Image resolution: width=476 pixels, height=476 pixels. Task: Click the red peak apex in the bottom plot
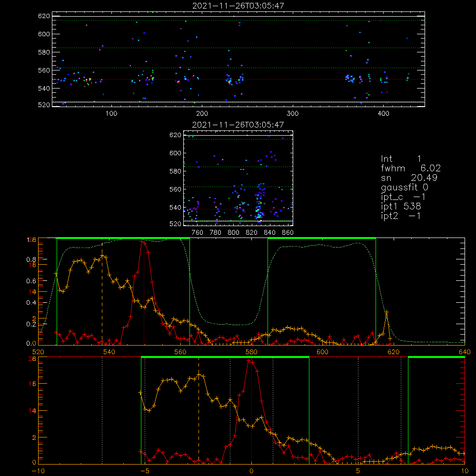point(249,360)
